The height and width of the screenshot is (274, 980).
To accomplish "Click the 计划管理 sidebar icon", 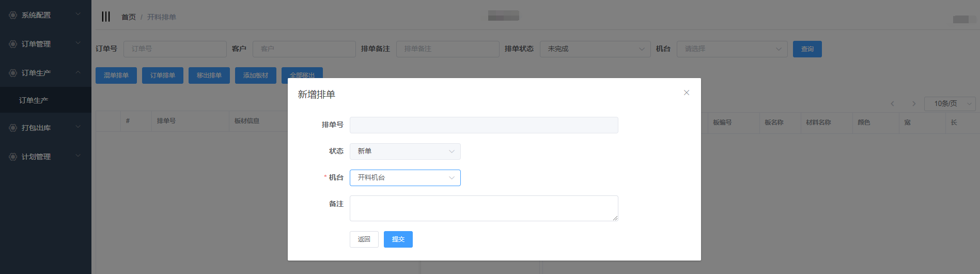I will click(x=13, y=157).
